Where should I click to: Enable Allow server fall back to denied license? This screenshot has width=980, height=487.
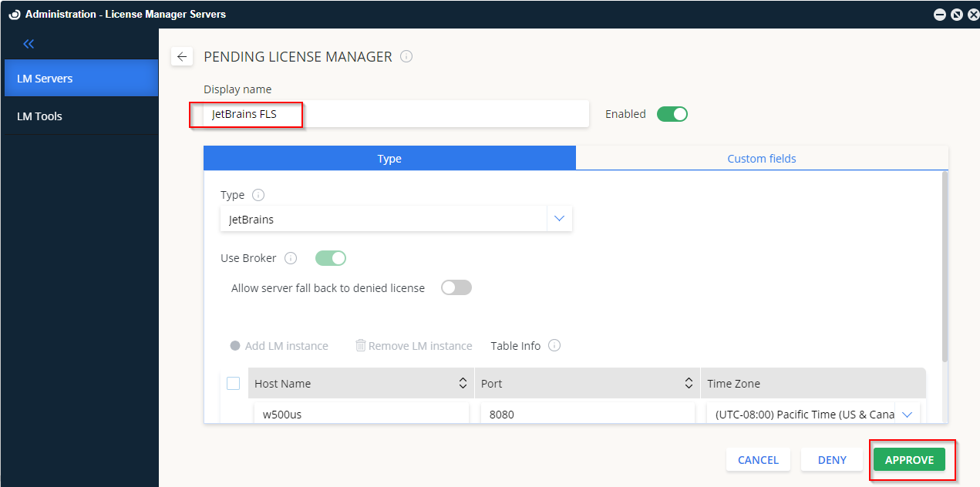coord(456,287)
